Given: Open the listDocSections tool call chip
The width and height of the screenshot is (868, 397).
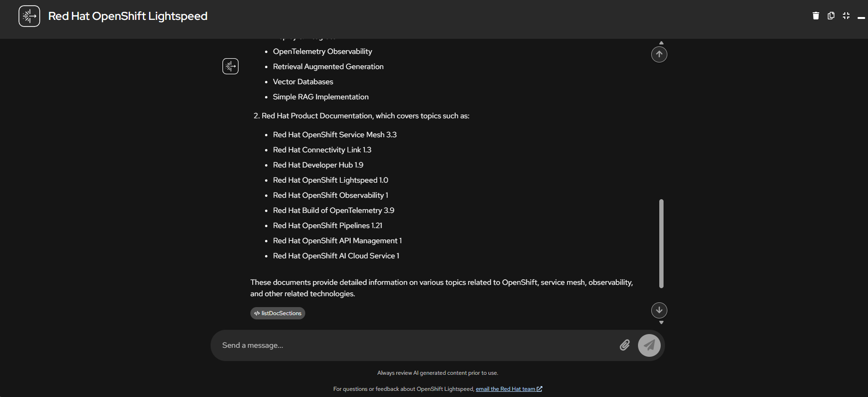Looking at the screenshot, I should [x=278, y=313].
